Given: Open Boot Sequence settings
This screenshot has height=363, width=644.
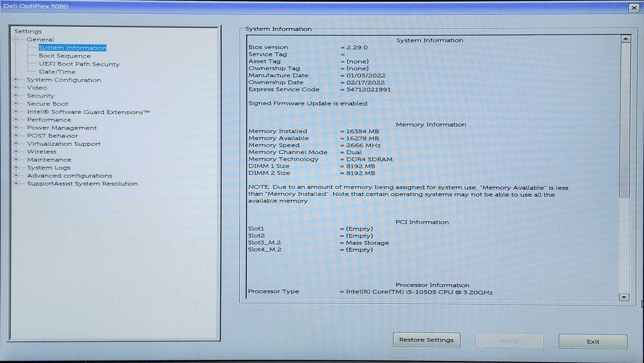Looking at the screenshot, I should coord(65,56).
